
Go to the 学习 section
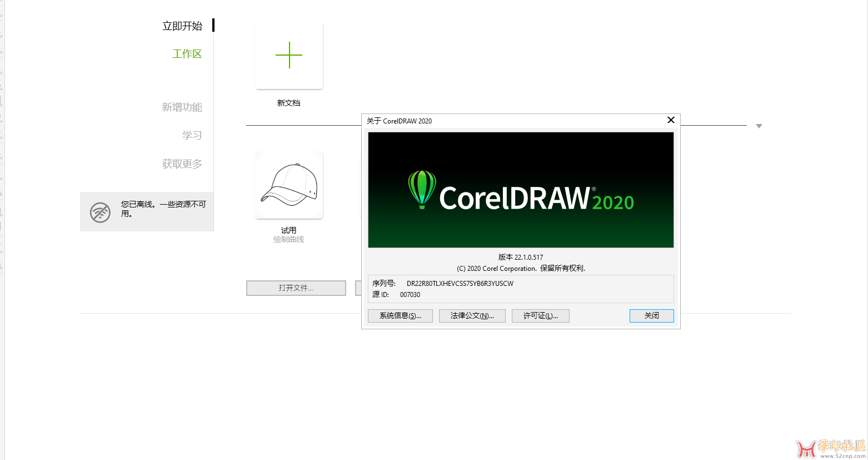[192, 136]
